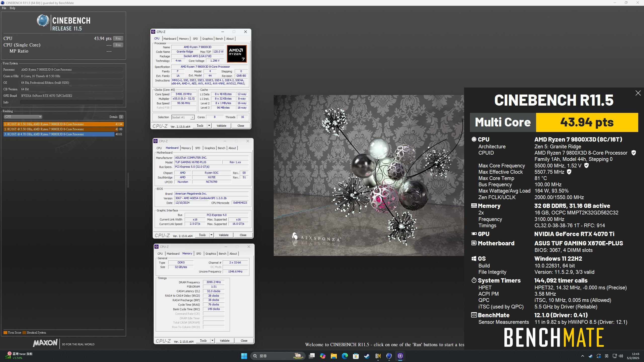Select ranking entry with score 41.86
The image size is (644, 362).
[x=63, y=129]
